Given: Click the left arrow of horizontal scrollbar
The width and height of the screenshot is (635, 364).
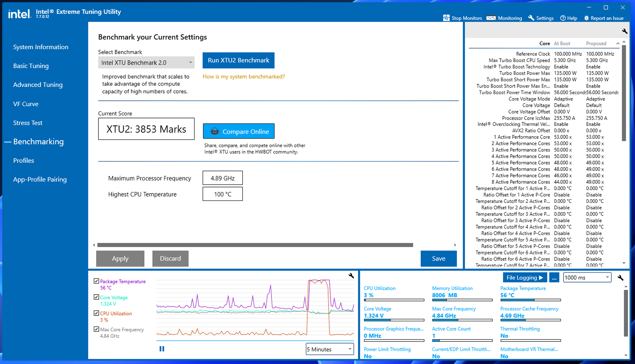Looking at the screenshot, I should click(x=94, y=245).
